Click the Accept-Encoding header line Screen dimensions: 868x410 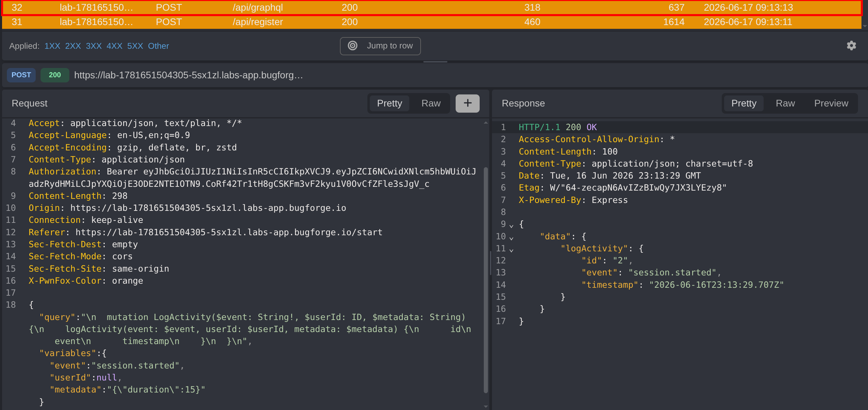coord(133,148)
